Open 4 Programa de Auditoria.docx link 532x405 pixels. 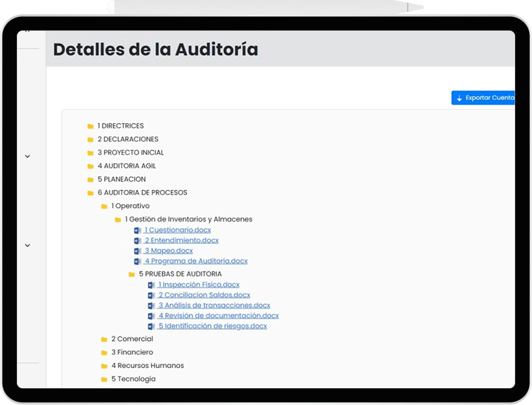(x=195, y=261)
